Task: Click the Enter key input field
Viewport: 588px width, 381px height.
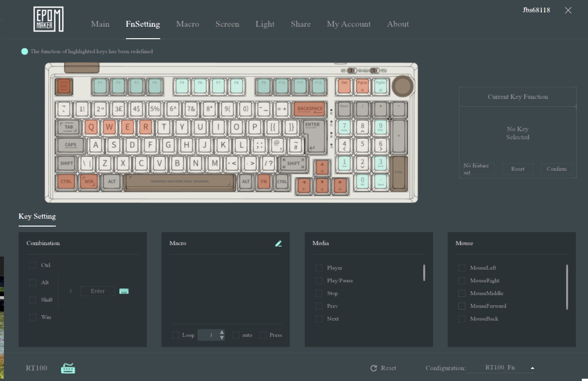Action: coord(98,291)
